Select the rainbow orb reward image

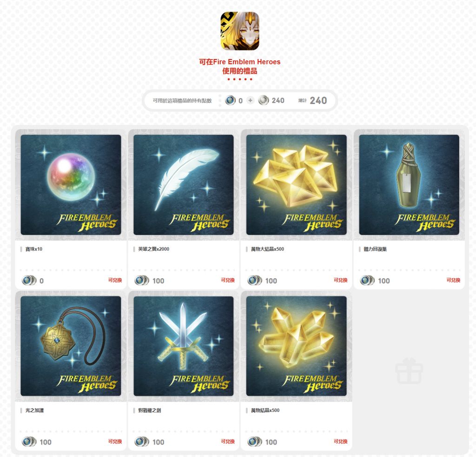pyautogui.click(x=71, y=184)
